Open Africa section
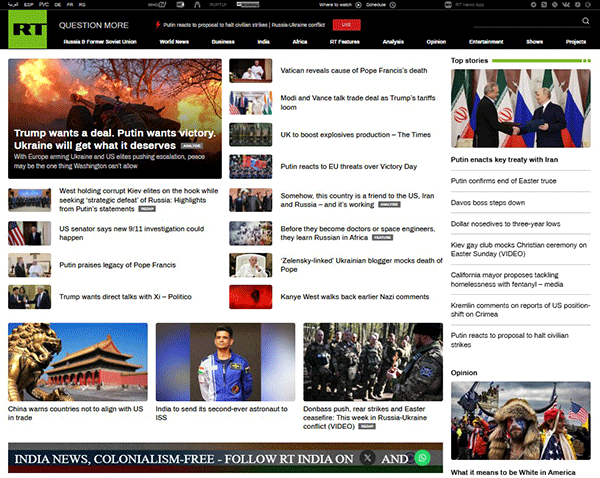600x478 pixels. (x=300, y=42)
